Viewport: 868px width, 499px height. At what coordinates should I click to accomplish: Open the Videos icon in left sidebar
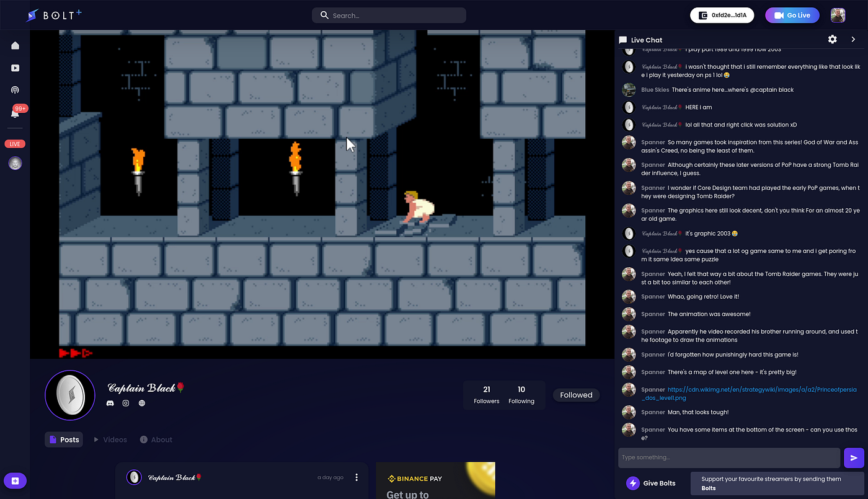click(x=15, y=68)
